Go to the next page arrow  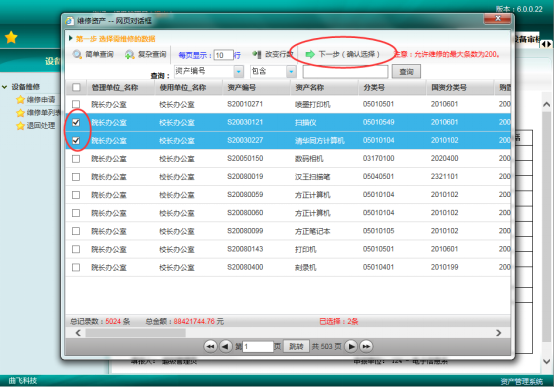point(351,347)
